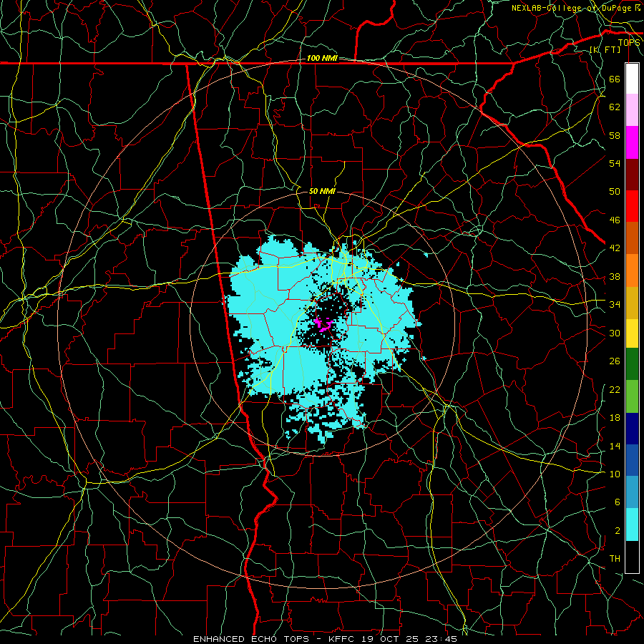Click the 100 NMI range ring label

pyautogui.click(x=321, y=59)
